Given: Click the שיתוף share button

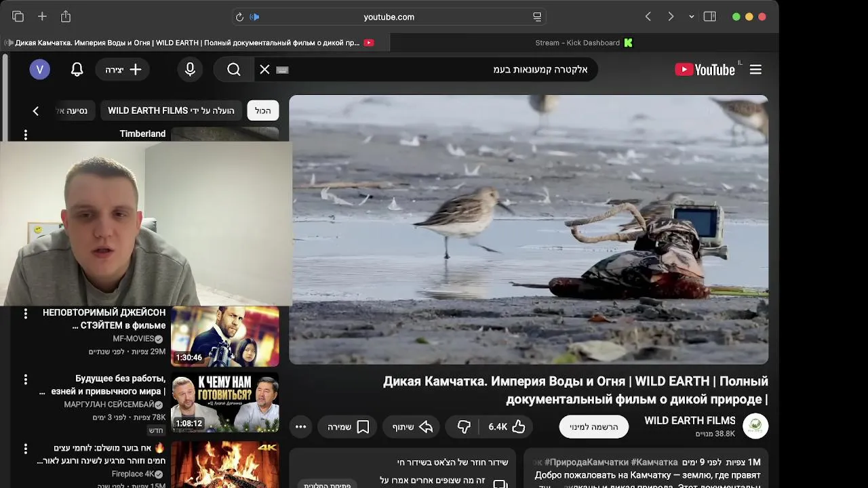Looking at the screenshot, I should click(412, 426).
